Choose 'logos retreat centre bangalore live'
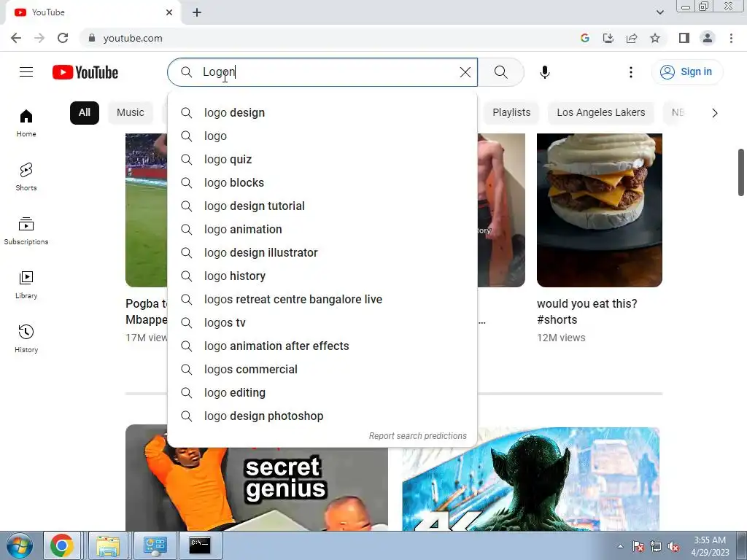This screenshot has height=560, width=747. click(x=322, y=300)
